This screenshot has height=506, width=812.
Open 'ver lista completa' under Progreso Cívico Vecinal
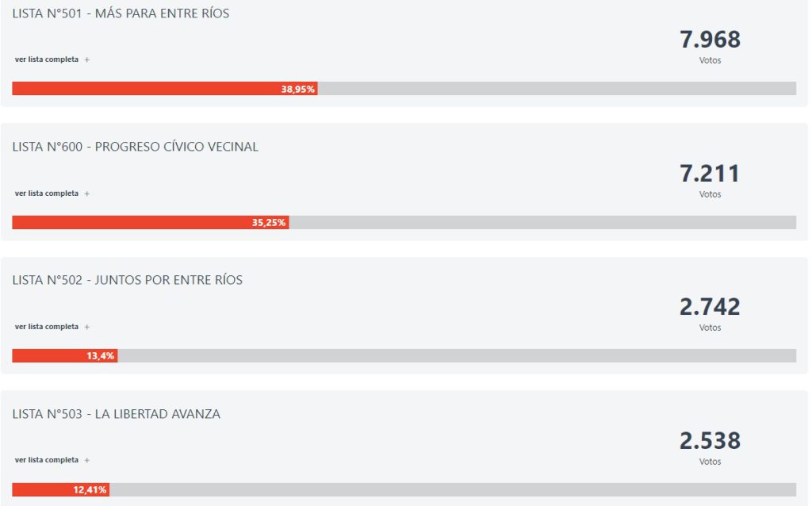(47, 194)
